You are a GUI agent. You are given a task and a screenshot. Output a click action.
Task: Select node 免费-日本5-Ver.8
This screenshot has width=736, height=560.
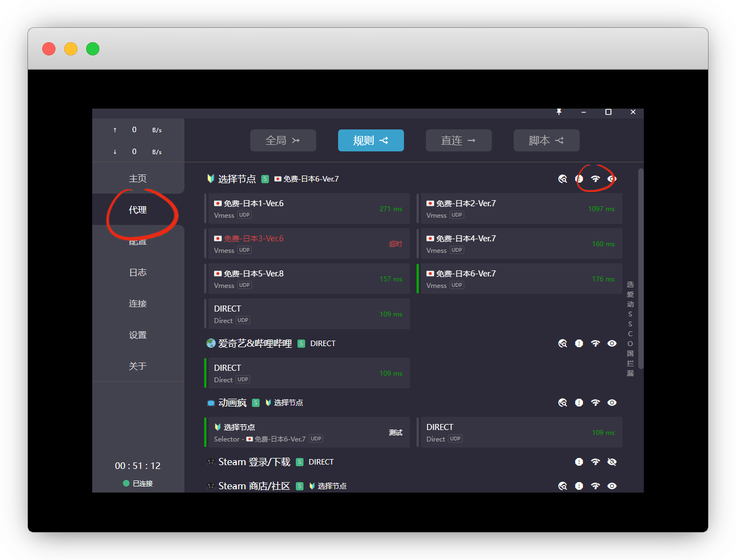pyautogui.click(x=307, y=279)
